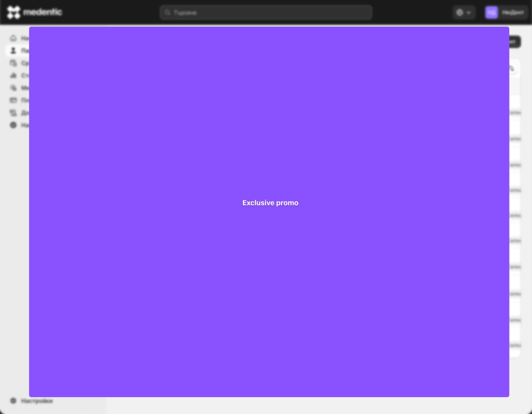Open Настройки from the sidebar
The width and height of the screenshot is (532, 414).
(37, 401)
